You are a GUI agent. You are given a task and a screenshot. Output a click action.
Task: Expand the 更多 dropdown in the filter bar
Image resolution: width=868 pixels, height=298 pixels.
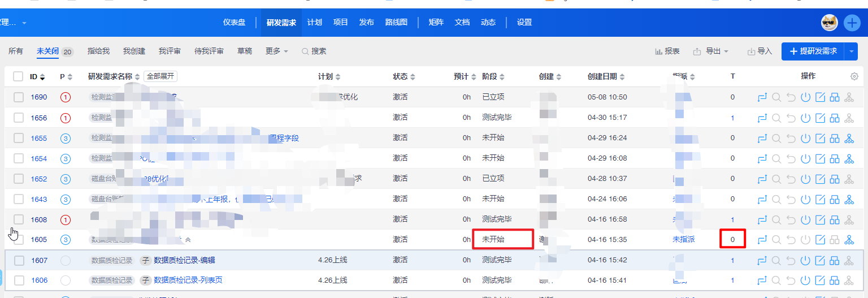tap(276, 51)
